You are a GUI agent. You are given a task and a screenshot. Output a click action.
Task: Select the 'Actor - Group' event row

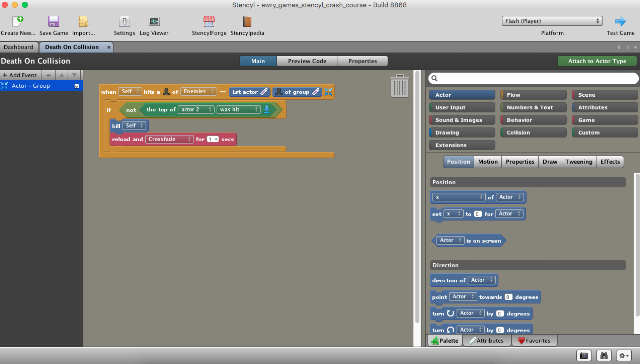[x=41, y=86]
